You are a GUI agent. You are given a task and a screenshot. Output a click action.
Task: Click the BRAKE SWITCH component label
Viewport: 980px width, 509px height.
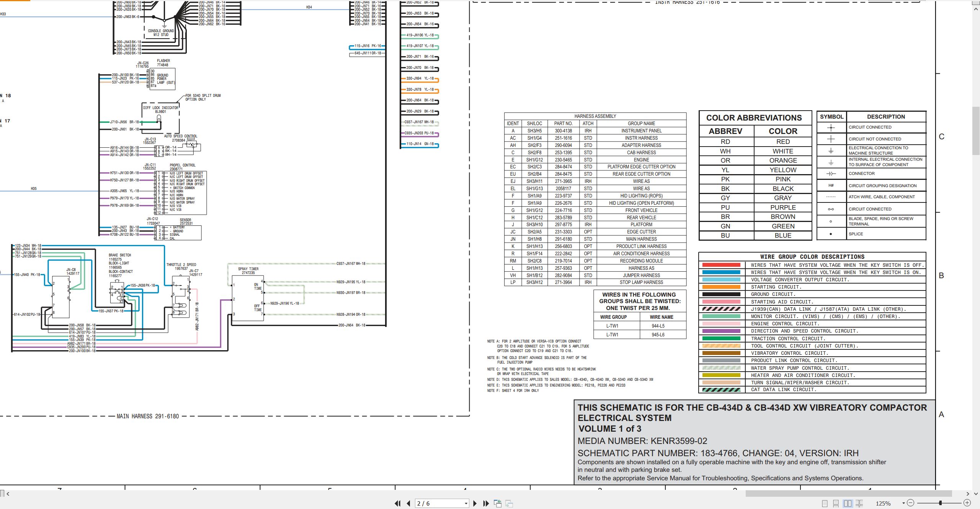120,255
